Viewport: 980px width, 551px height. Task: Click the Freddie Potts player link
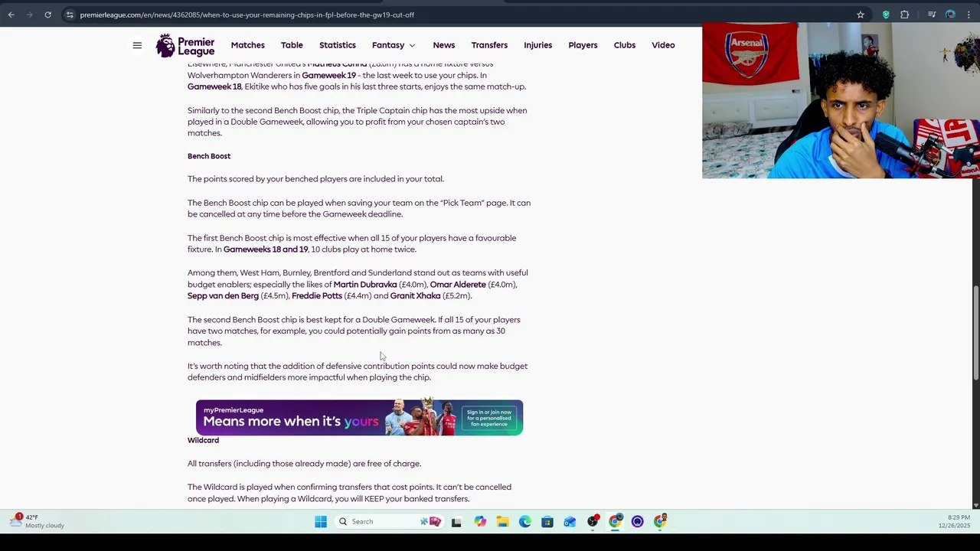pos(317,296)
